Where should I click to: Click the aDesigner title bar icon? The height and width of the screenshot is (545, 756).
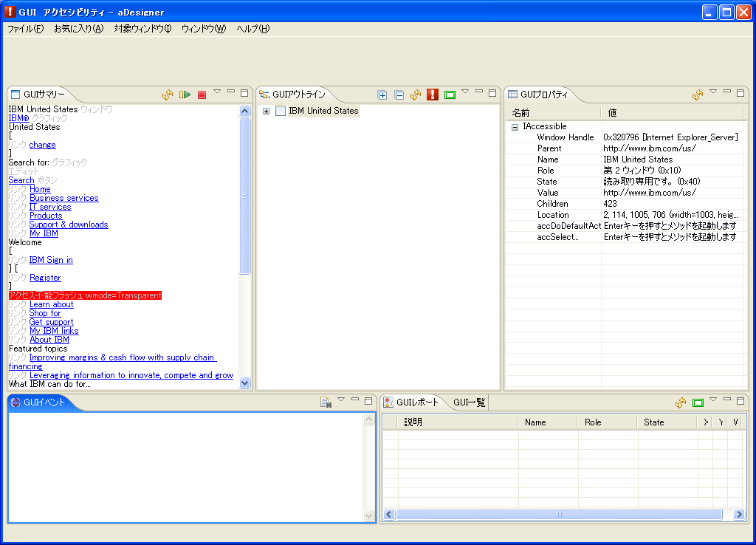coord(10,12)
